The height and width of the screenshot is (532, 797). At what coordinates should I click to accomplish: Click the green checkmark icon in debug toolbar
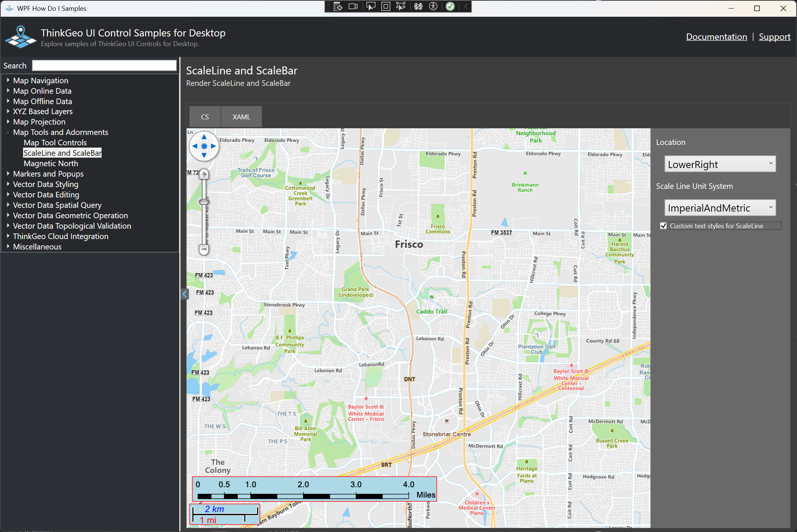point(450,6)
